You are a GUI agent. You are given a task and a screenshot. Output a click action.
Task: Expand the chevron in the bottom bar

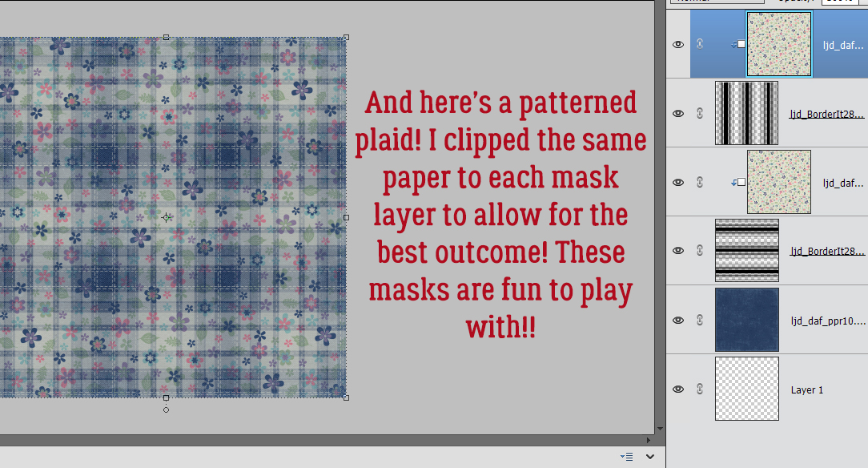coord(650,457)
